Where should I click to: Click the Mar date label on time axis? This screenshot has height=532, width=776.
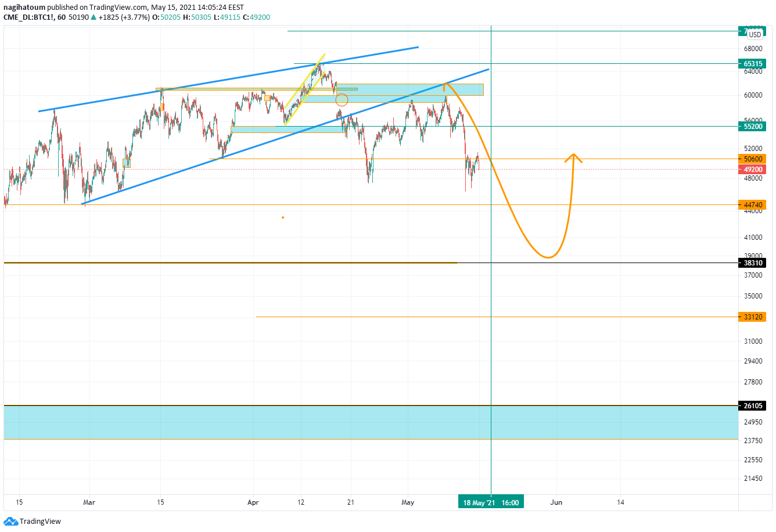click(89, 502)
